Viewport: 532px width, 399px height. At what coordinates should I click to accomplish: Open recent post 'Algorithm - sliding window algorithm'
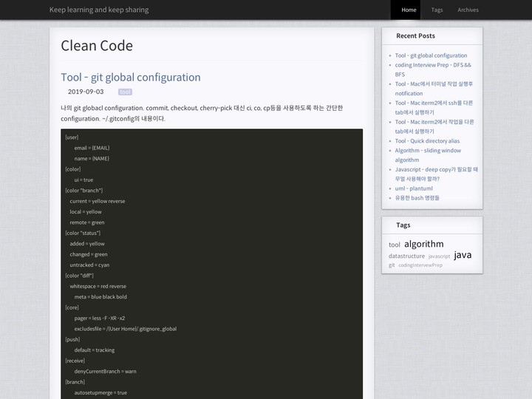click(428, 154)
